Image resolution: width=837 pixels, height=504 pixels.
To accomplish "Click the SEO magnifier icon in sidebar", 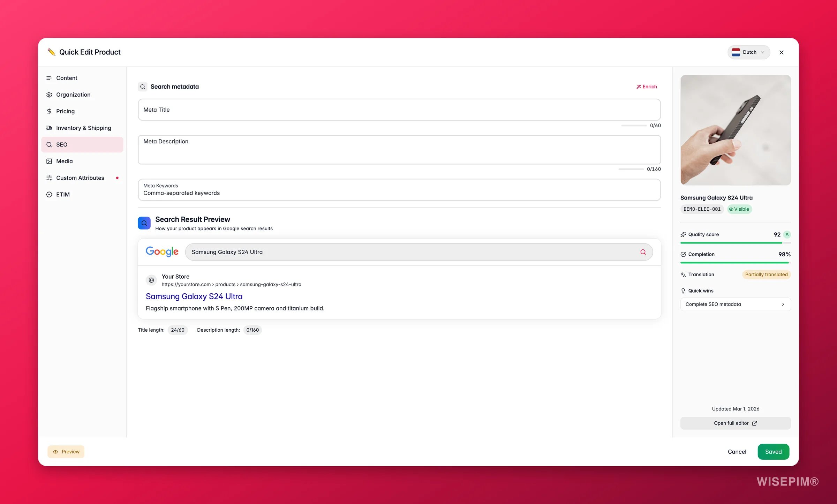I will [49, 144].
